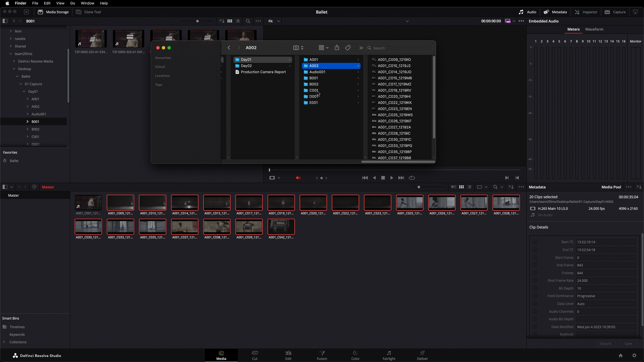Expand the A002 folder in tree
The height and width of the screenshot is (362, 644).
28,106
